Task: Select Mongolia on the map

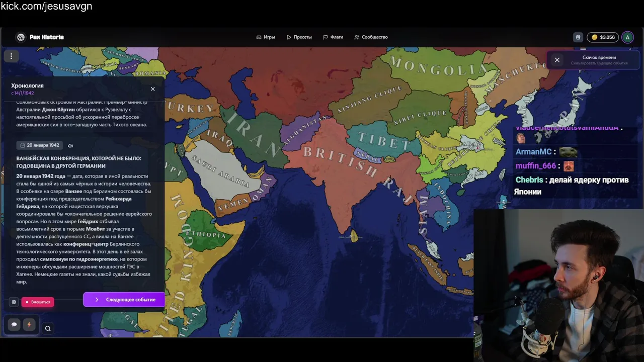Action: click(x=438, y=70)
